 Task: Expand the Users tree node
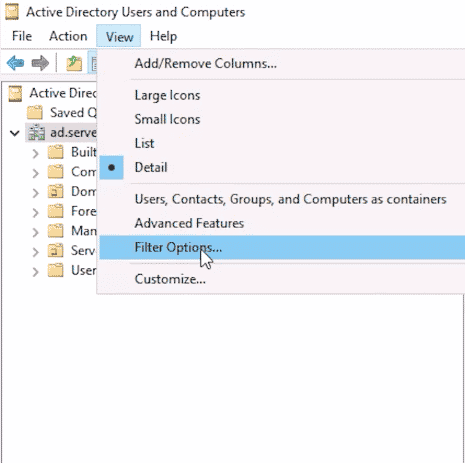tap(35, 272)
